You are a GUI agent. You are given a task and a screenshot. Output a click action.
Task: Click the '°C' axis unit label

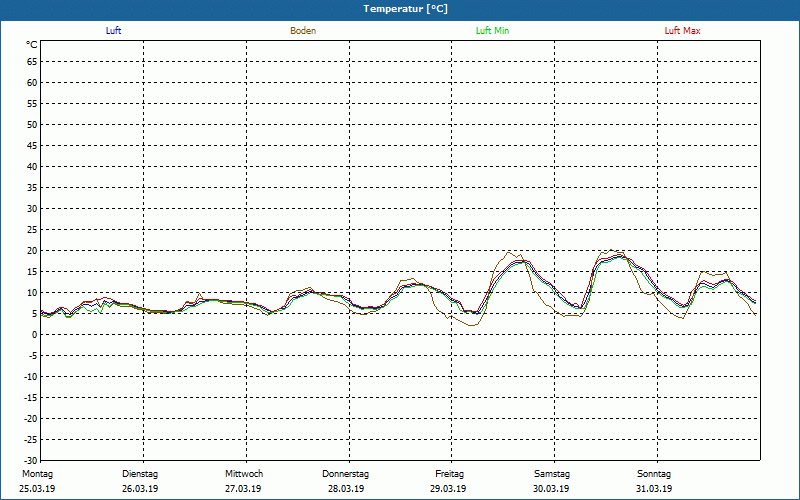tap(32, 45)
